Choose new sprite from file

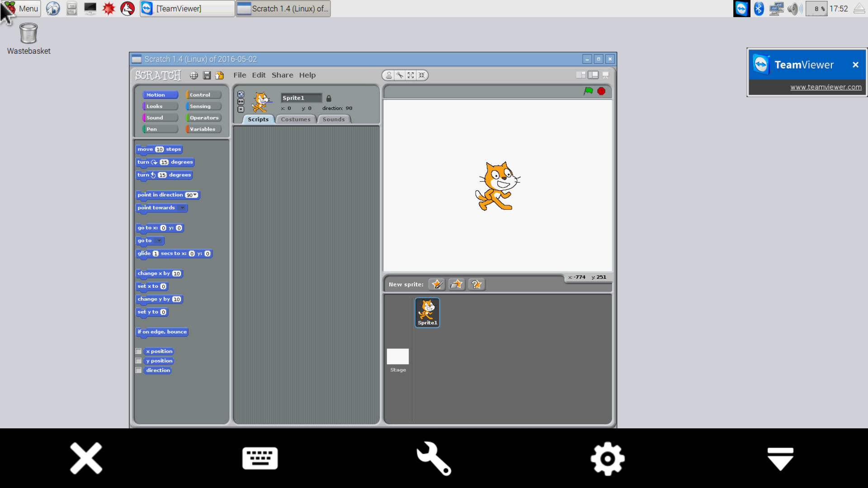click(x=457, y=284)
